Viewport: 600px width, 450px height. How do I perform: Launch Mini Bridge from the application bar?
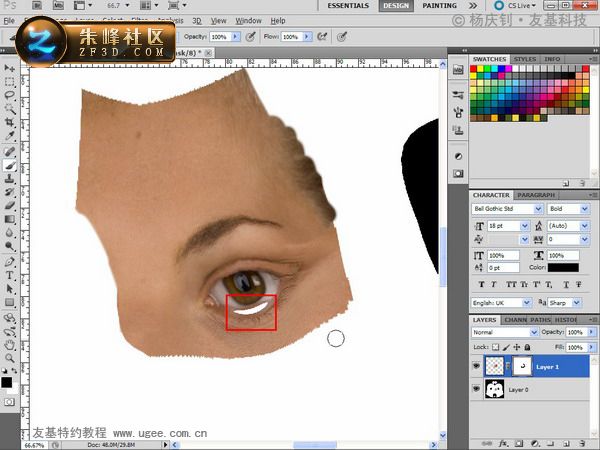58,5
